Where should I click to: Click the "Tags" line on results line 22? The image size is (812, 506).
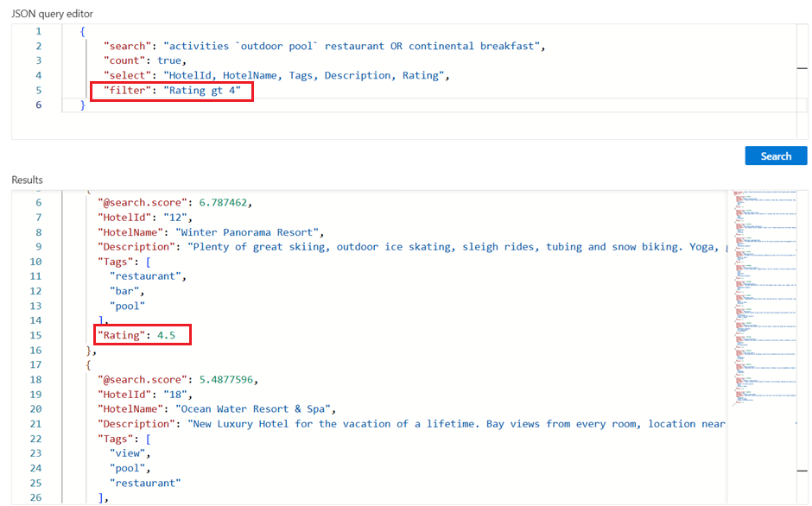click(x=124, y=440)
